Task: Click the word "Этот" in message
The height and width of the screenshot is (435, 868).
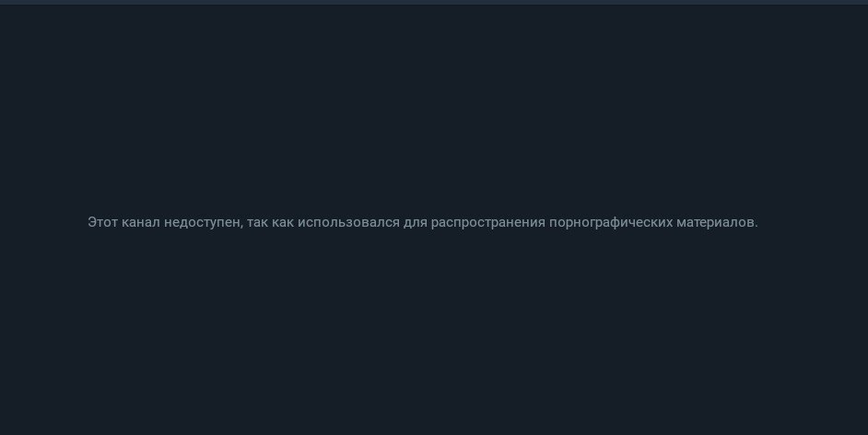Action: point(103,222)
